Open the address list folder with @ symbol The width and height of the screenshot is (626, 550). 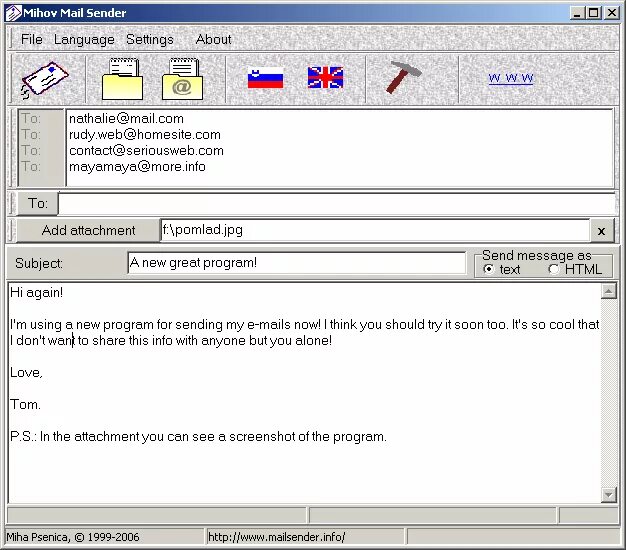182,79
